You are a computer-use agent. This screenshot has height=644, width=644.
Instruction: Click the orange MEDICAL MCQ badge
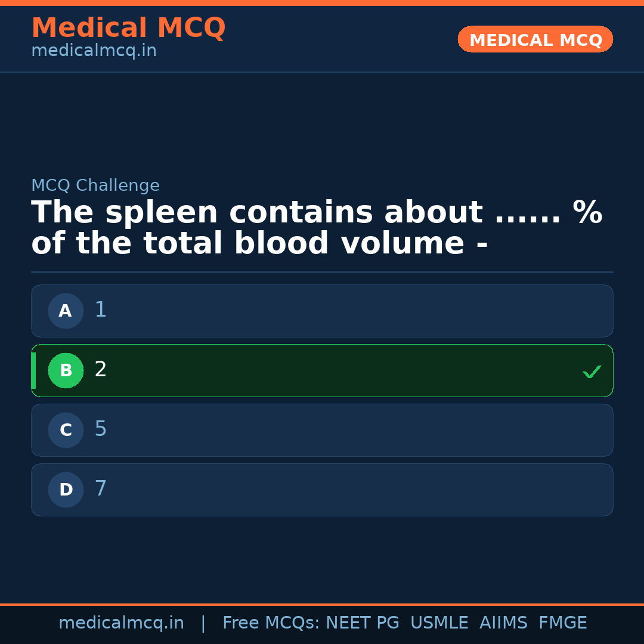click(535, 39)
